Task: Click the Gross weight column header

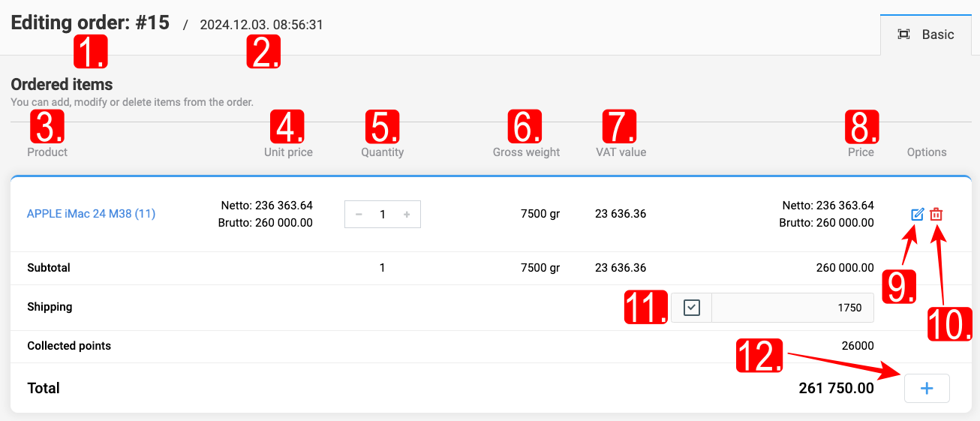Action: coord(526,152)
